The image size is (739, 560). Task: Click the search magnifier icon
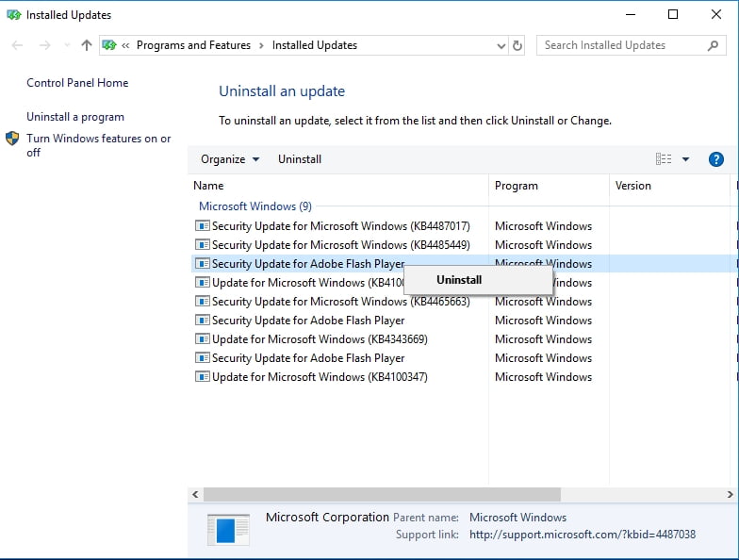713,45
